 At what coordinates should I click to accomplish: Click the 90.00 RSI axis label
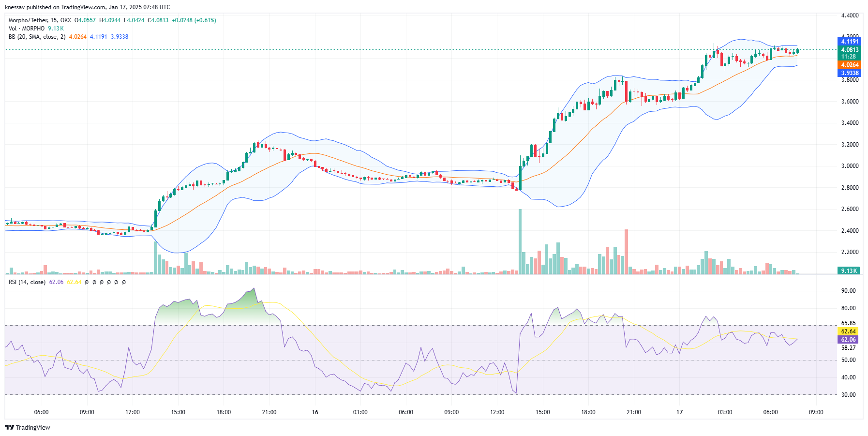(848, 291)
